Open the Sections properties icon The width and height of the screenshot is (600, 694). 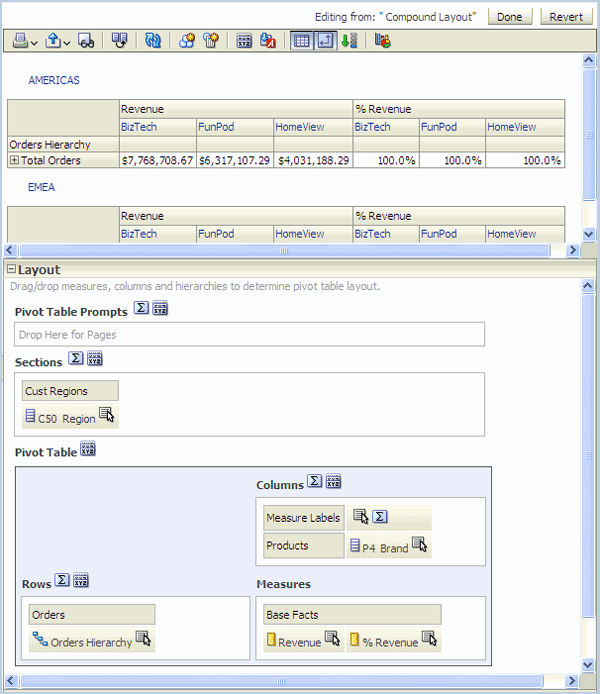[x=95, y=358]
